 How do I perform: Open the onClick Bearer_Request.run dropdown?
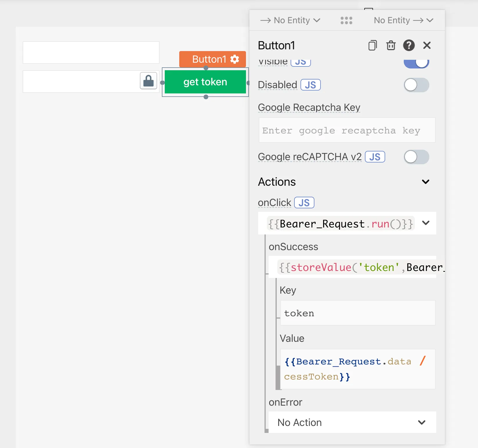[426, 223]
